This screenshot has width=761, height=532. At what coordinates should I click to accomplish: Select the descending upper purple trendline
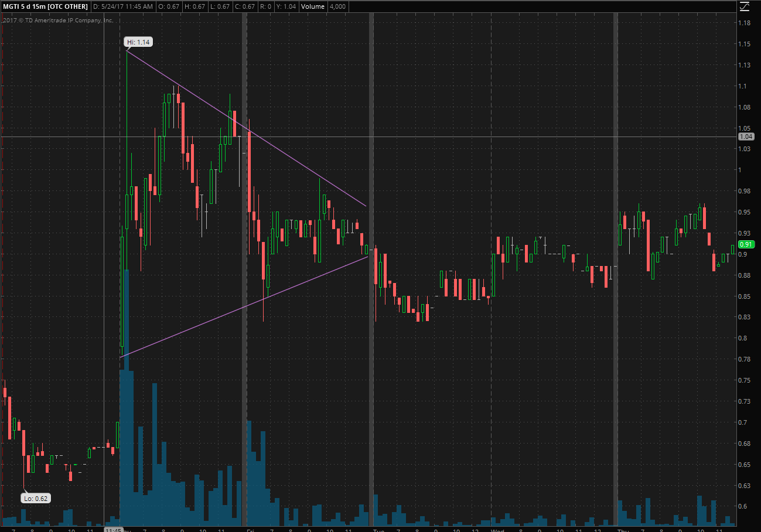point(246,129)
